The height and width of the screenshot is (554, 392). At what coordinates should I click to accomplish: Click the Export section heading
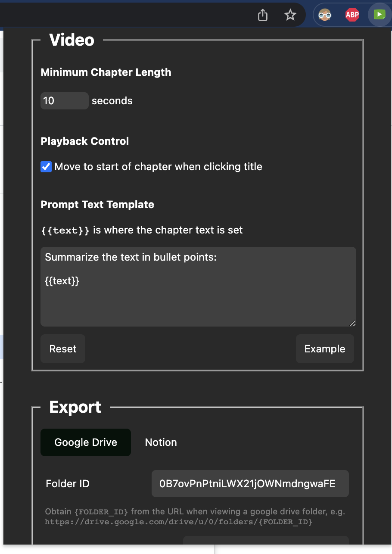pos(75,407)
